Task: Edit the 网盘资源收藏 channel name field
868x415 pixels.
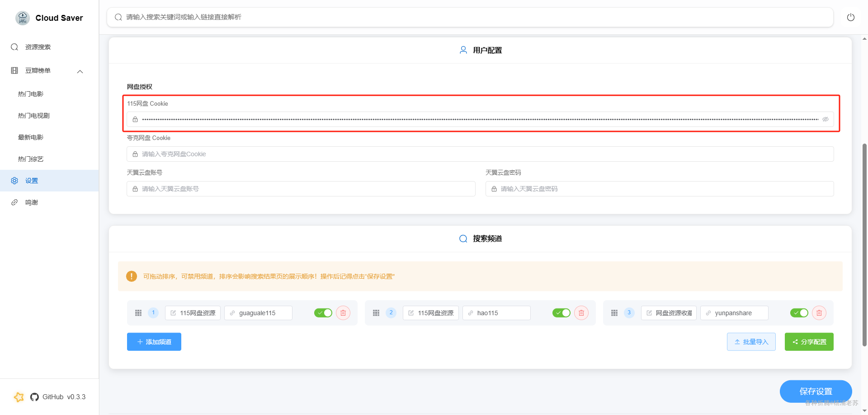Action: 669,313
